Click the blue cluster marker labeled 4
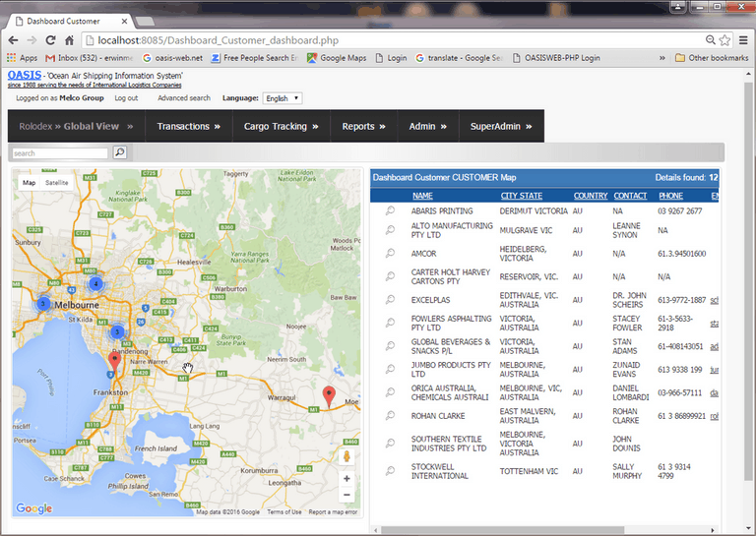 pyautogui.click(x=95, y=283)
